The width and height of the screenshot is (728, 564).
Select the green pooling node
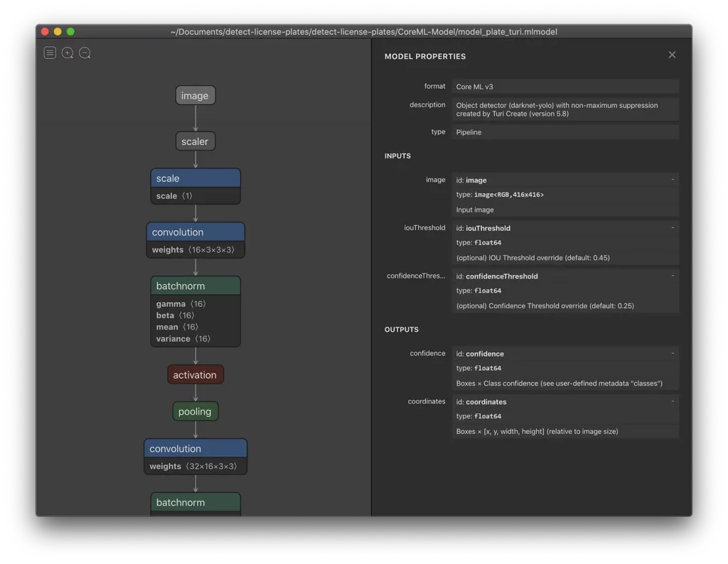point(195,411)
